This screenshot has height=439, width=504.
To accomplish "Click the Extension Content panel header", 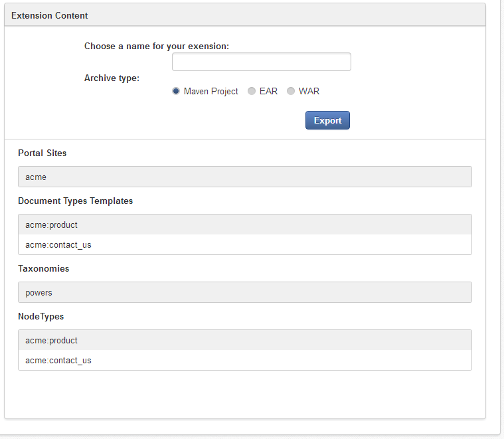I will [245, 15].
